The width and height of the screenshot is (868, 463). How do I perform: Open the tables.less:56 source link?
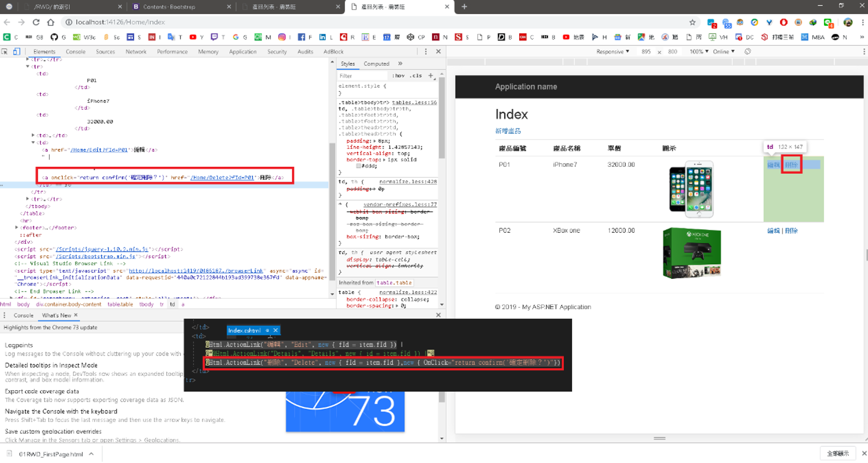(414, 102)
